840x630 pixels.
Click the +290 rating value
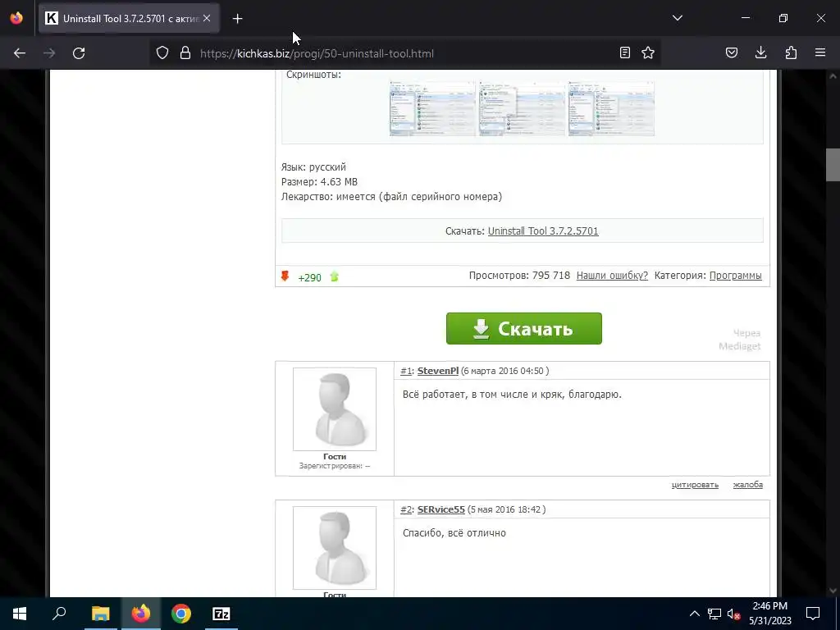(x=309, y=277)
